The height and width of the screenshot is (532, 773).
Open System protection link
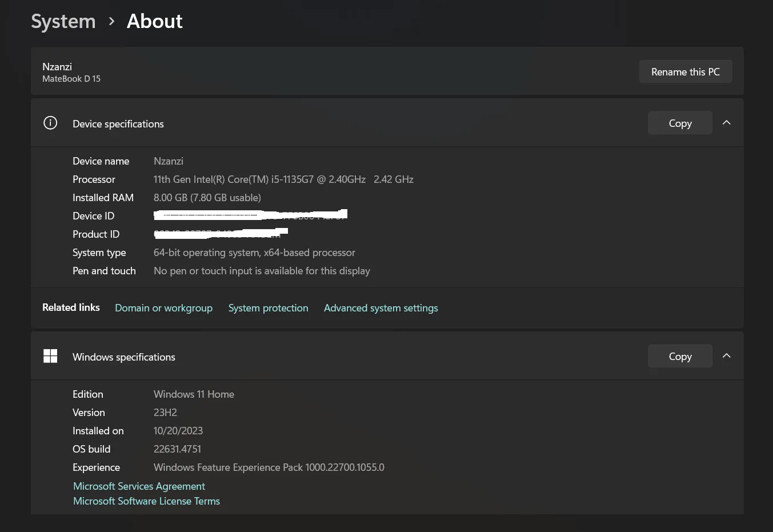click(268, 308)
